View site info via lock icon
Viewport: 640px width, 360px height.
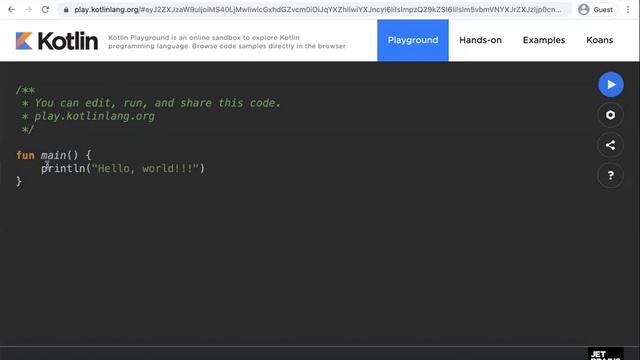66,9
